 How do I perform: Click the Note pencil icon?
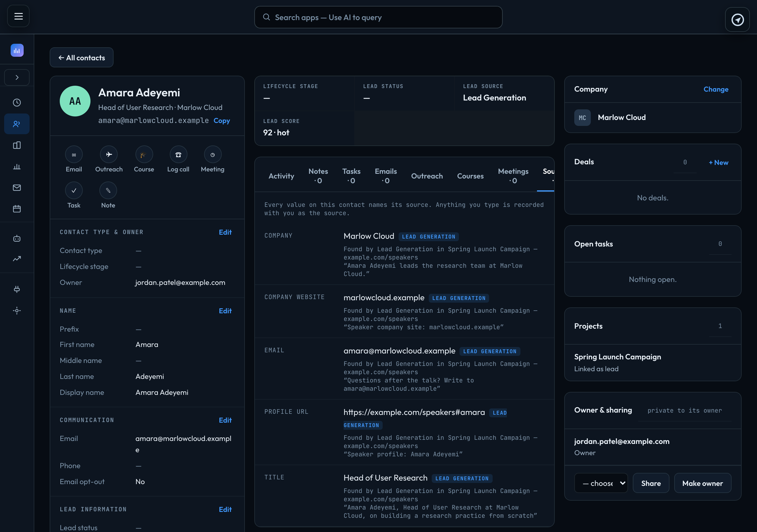point(108,191)
